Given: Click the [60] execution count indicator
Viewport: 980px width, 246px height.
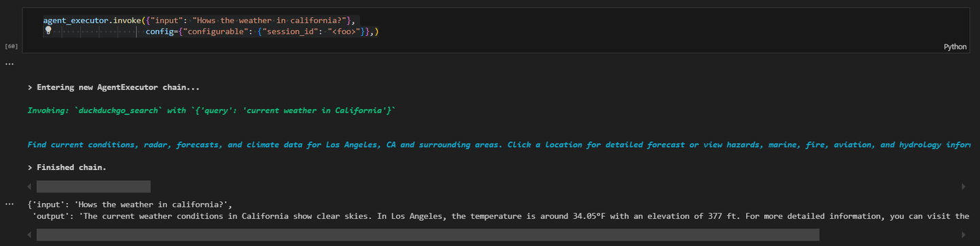Looking at the screenshot, I should tap(11, 46).
